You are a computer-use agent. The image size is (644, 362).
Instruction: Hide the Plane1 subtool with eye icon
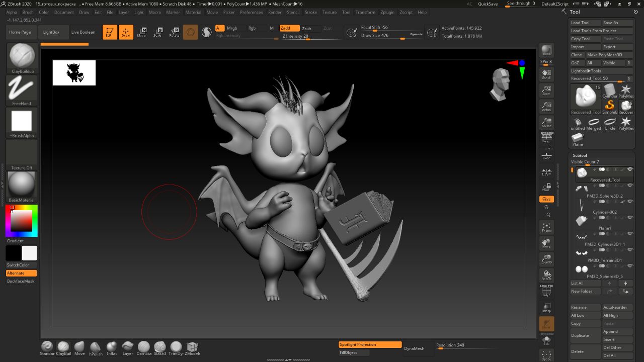[630, 218]
